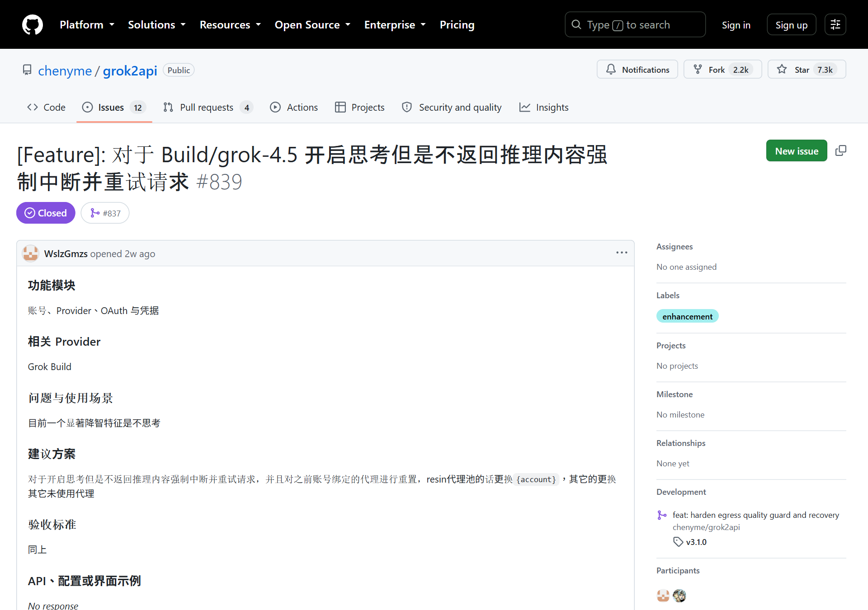Image resolution: width=868 pixels, height=610 pixels.
Task: Copy the issue link icon
Action: tap(840, 150)
